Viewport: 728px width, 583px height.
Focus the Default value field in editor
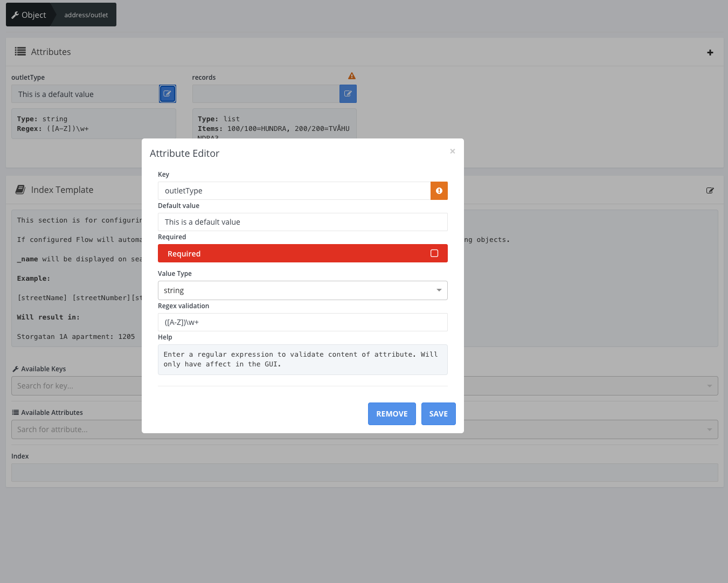point(303,222)
